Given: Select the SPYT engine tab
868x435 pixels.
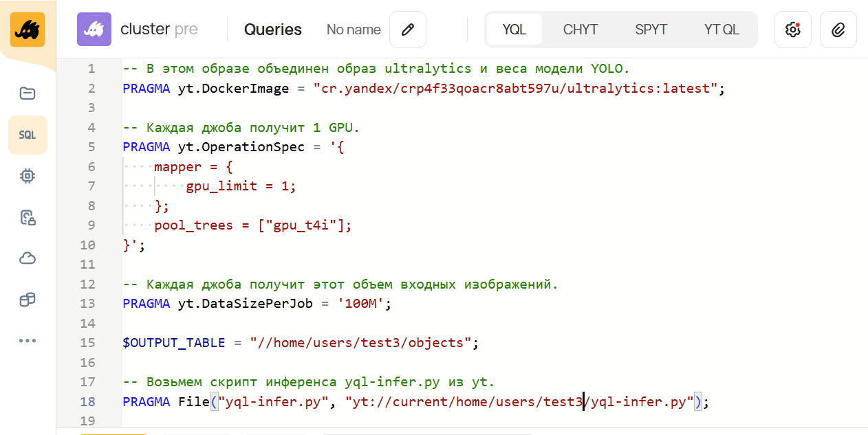Looking at the screenshot, I should tap(651, 30).
